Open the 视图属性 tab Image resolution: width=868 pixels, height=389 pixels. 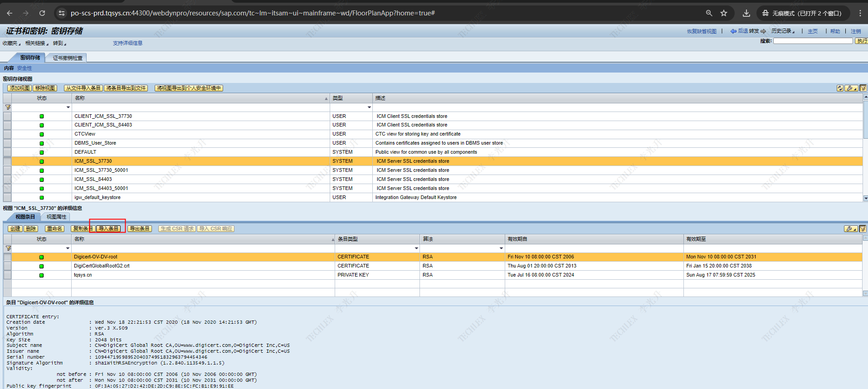[56, 217]
